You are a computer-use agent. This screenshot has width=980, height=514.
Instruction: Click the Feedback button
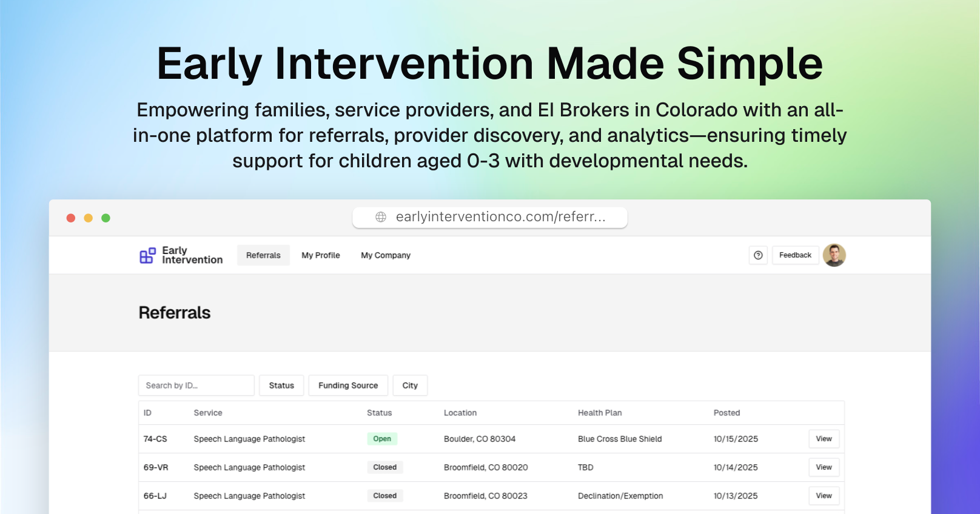pos(795,255)
